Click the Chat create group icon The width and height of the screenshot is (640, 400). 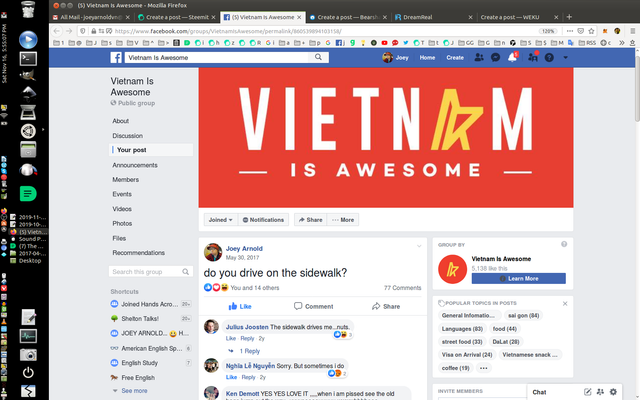(x=600, y=392)
